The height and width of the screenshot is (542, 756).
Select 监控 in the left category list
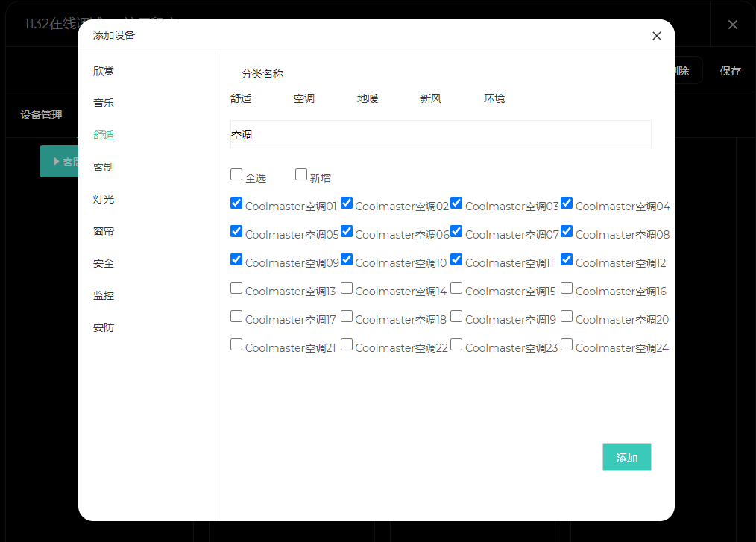click(104, 295)
